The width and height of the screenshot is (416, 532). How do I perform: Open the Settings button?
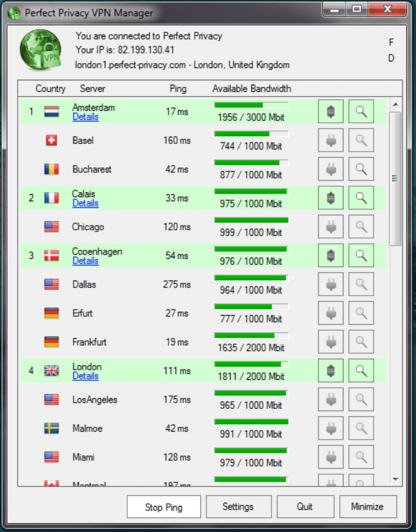pyautogui.click(x=238, y=507)
